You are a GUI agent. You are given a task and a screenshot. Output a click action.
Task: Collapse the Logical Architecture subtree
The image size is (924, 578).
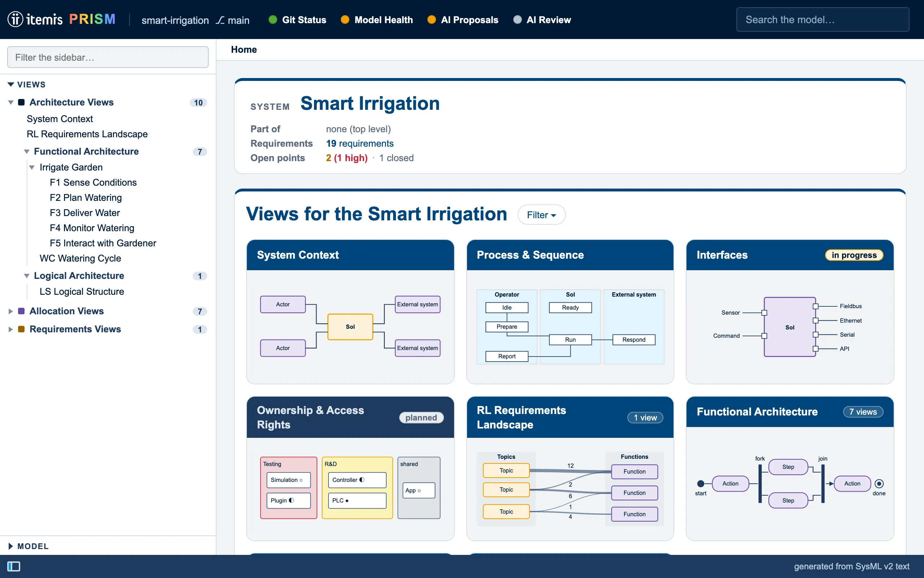tap(26, 276)
